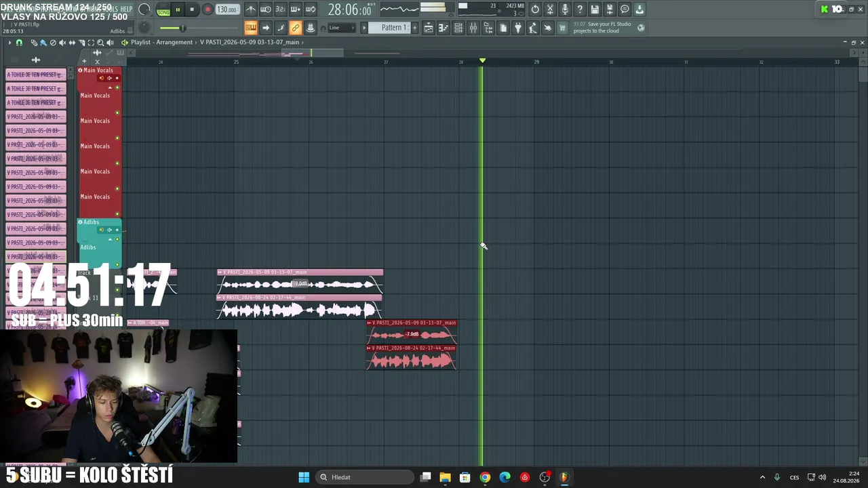Screen dimensions: 868x488
Task: Toggle the countdown before recording icon
Action: point(281,9)
